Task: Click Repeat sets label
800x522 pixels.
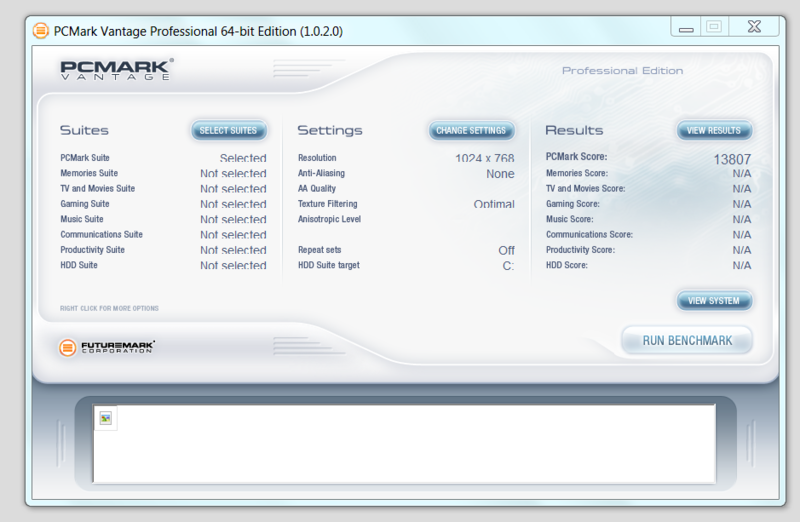Action: (x=319, y=250)
